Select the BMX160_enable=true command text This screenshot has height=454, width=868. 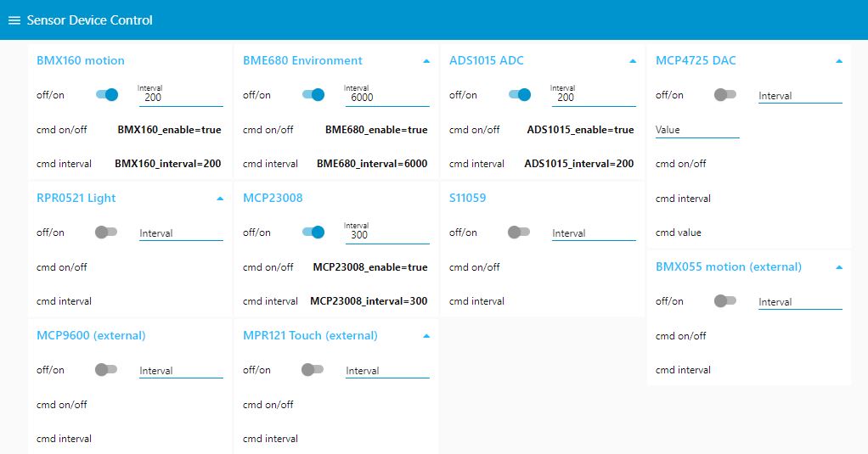pos(169,130)
